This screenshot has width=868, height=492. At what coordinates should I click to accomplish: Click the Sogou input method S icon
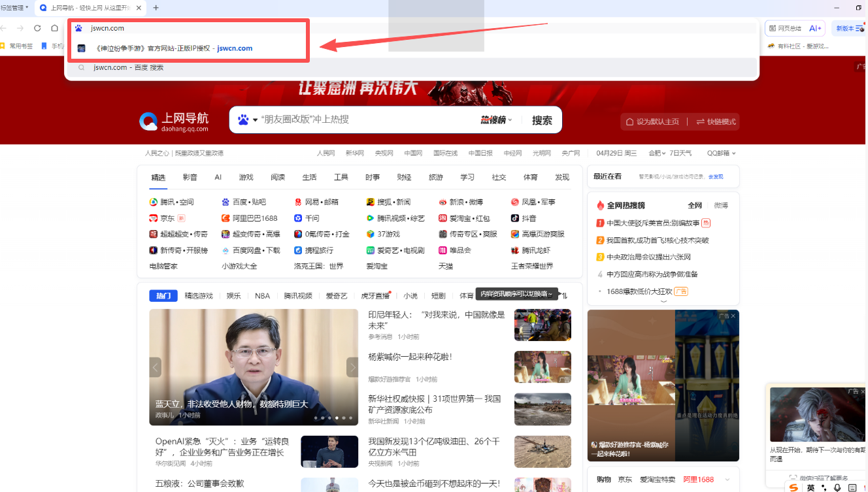point(793,487)
